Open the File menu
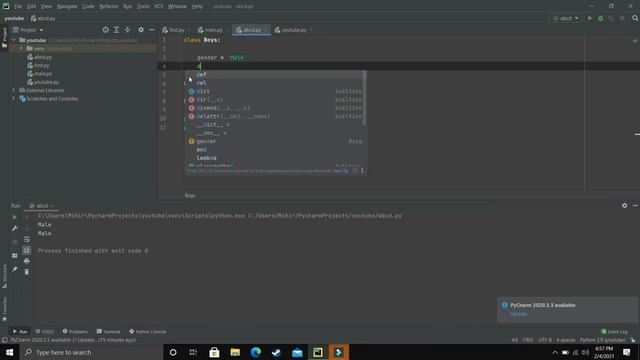Viewport: 640px width, 360px height. click(18, 7)
